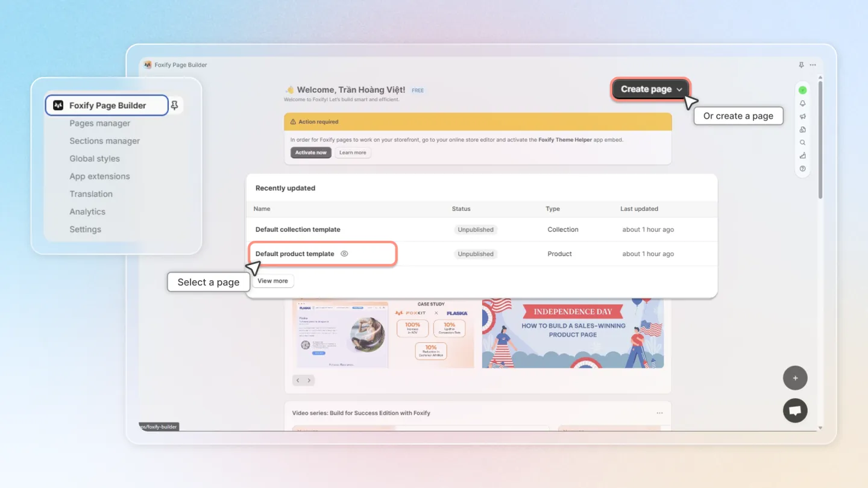
Task: Click the next arrow under the banner carousel
Action: pos(309,380)
